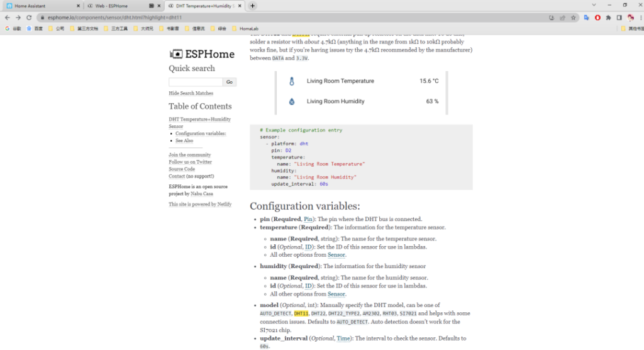The height and width of the screenshot is (350, 644).
Task: Go back to the previous page
Action: (8, 18)
